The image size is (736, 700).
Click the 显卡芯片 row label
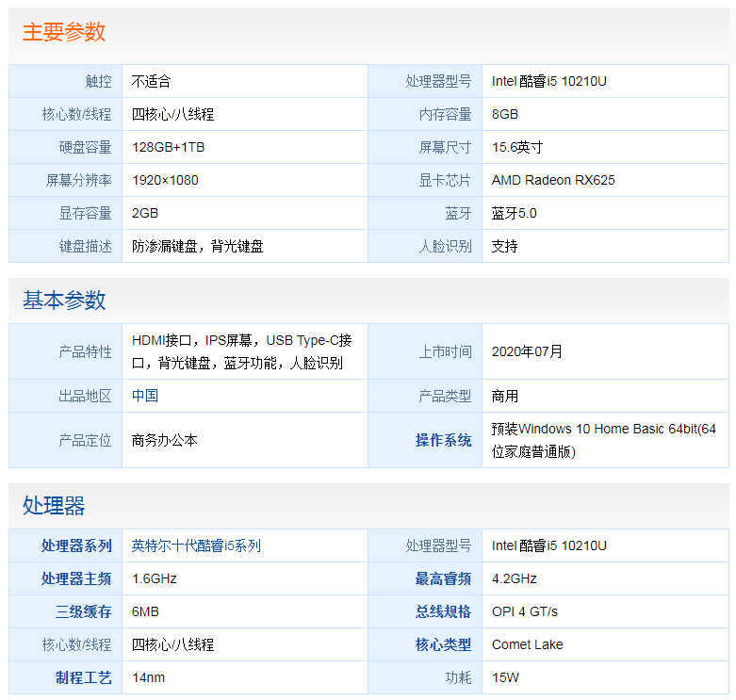(445, 180)
